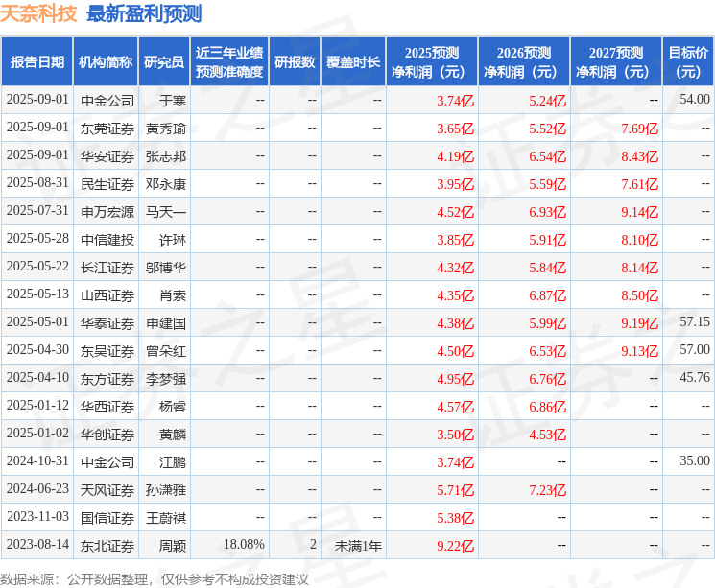This screenshot has height=588, width=715.
Task: Click the 未满1年 coverage duration cell
Action: pyautogui.click(x=357, y=545)
